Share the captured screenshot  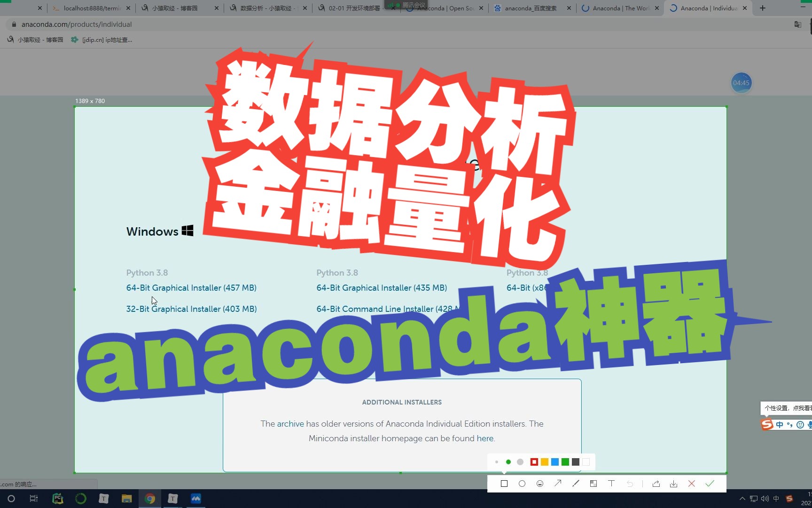(x=656, y=484)
